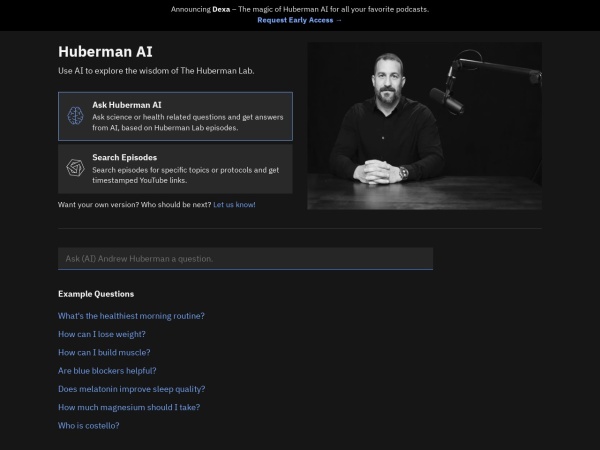This screenshot has width=600, height=450.
Task: Click the 'Announcing Dexa' banner text
Action: [x=300, y=9]
